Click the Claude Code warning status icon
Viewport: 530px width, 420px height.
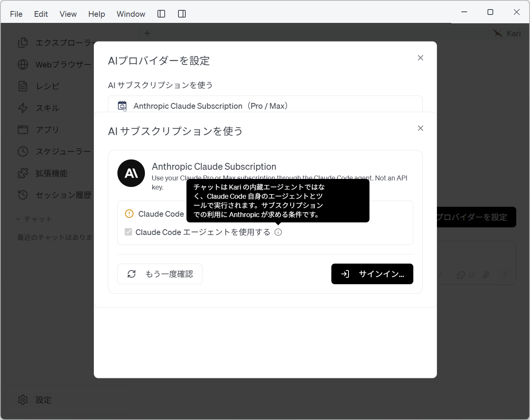[129, 214]
